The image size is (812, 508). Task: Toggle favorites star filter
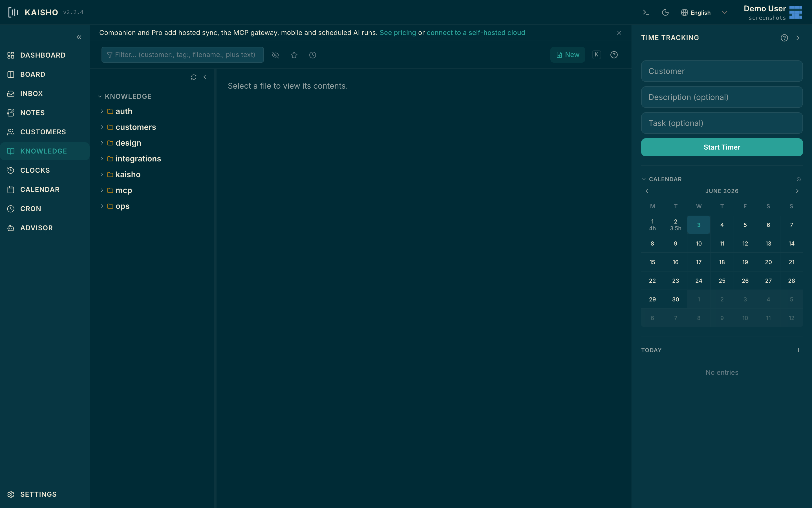pyautogui.click(x=294, y=55)
